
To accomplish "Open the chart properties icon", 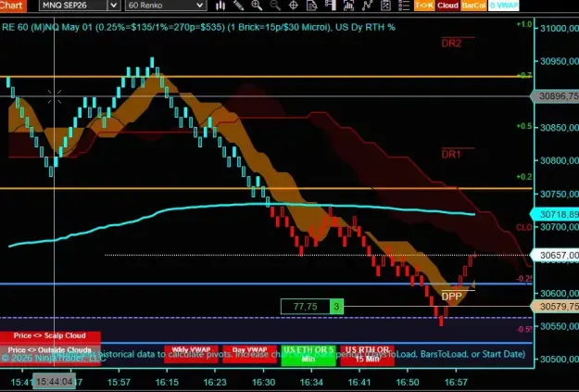I will click(385, 6).
